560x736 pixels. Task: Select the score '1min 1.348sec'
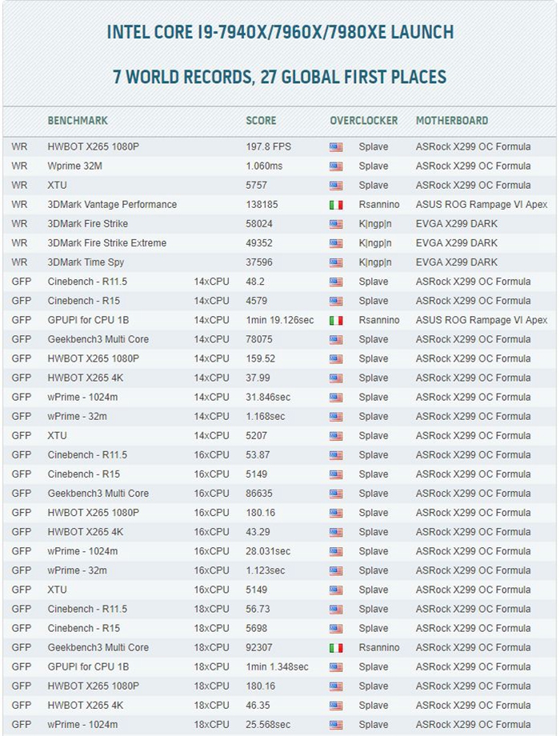pos(278,666)
